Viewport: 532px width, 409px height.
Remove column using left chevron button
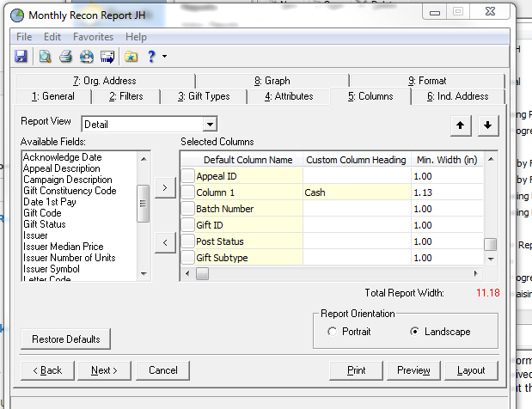point(165,242)
